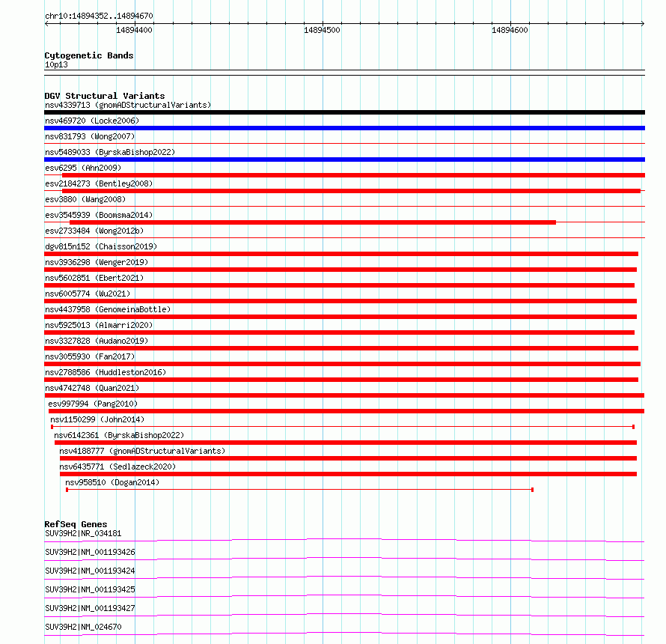The image size is (666, 644).
Task: Open the DGV Structural Variants track heading
Action: (x=105, y=96)
